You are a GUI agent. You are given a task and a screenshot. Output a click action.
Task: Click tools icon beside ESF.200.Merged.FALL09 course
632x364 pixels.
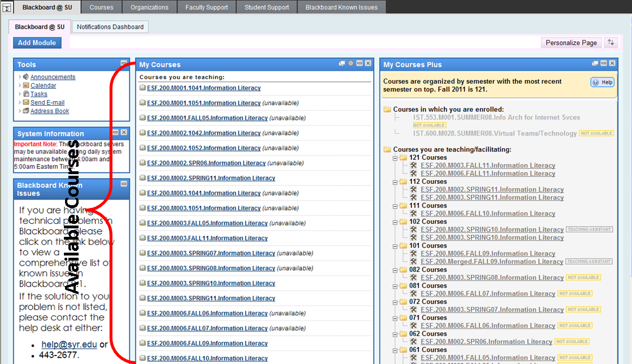tap(414, 261)
